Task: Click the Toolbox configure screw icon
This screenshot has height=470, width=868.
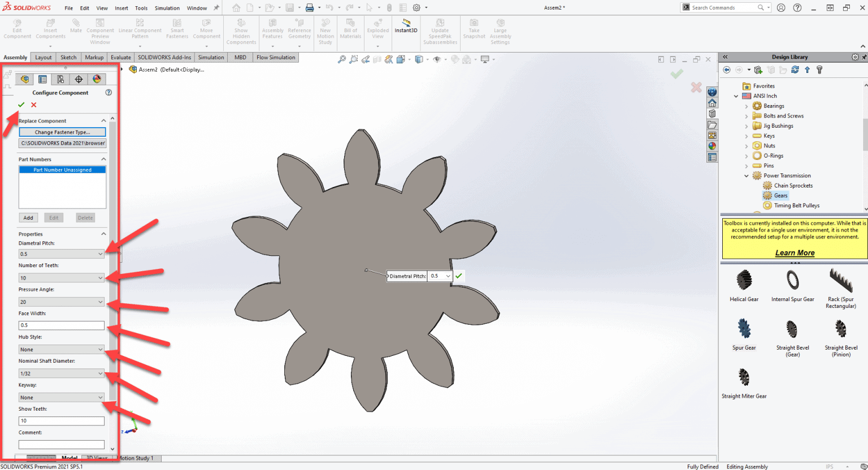Action: point(819,69)
